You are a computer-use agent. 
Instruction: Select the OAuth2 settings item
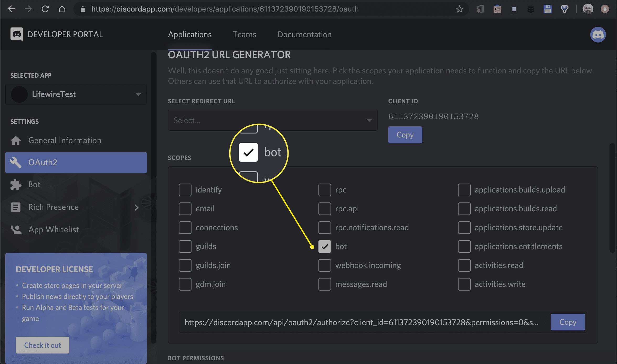click(x=76, y=163)
